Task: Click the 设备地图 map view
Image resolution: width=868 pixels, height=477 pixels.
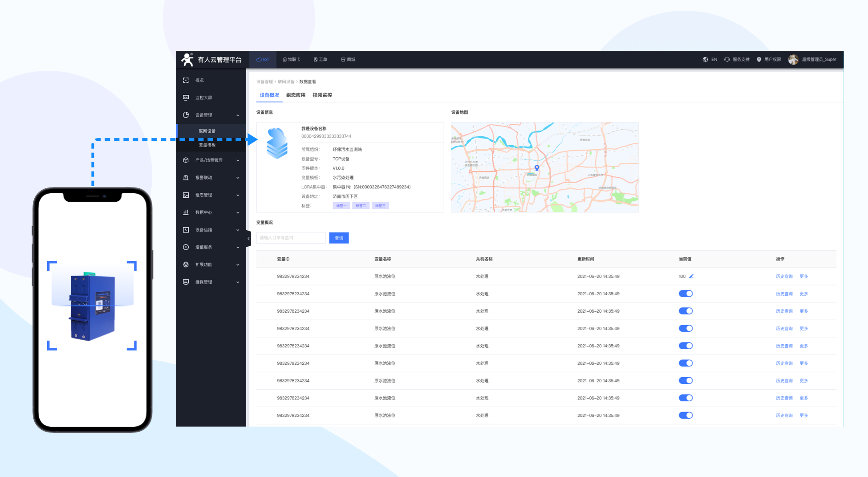Action: click(x=544, y=167)
